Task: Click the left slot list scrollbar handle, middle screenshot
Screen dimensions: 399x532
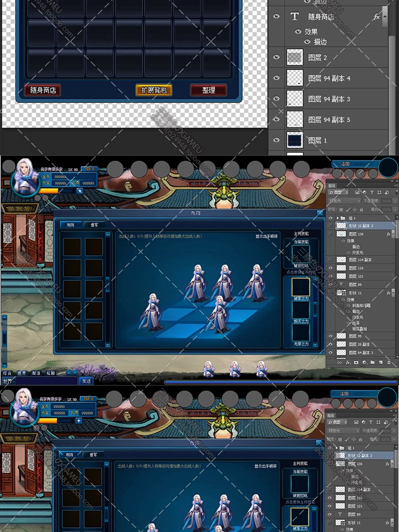Action: (107, 284)
